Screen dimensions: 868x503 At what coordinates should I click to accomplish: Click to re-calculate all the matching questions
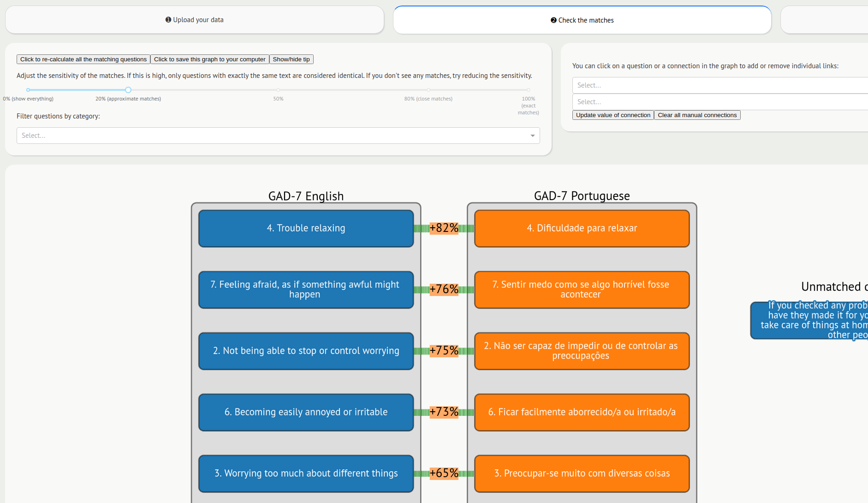tap(83, 59)
